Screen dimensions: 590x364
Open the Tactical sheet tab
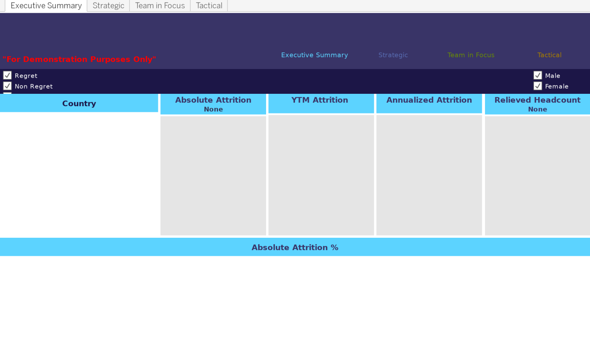point(209,6)
